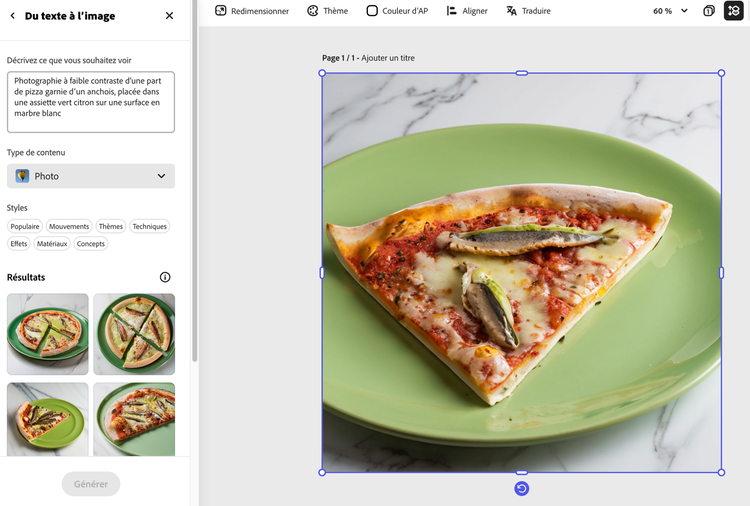Viewport: 750px width, 506px height.
Task: Choose result thumbnail with whole pizza on green plate
Action: (48, 334)
